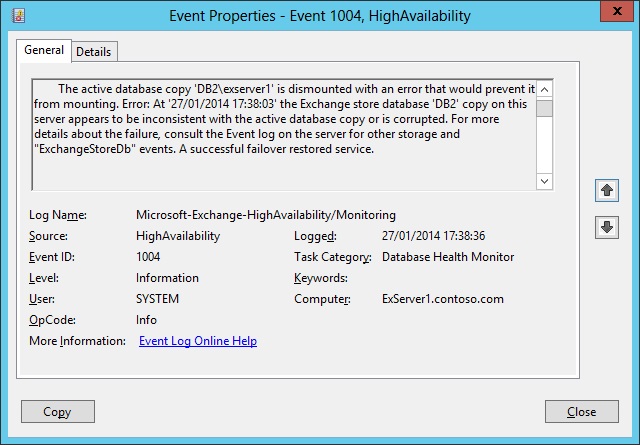The width and height of the screenshot is (640, 445).
Task: Click the up arrow for previous event
Action: [x=605, y=188]
